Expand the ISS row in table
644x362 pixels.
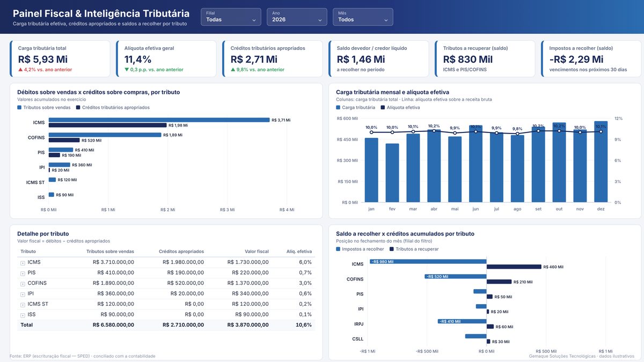tap(23, 315)
